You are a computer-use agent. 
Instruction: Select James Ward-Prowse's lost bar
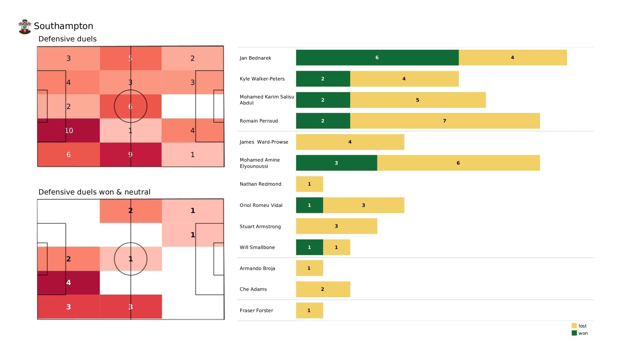tap(350, 142)
